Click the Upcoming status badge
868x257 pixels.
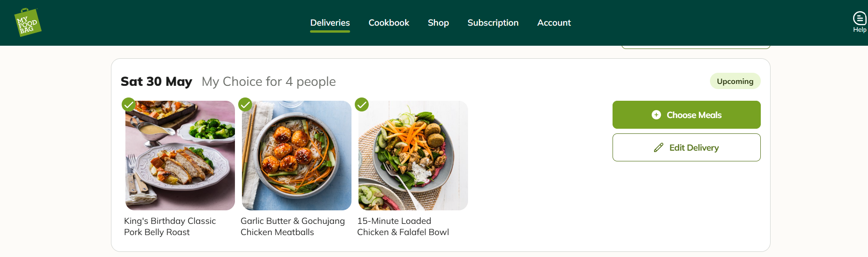pos(735,81)
